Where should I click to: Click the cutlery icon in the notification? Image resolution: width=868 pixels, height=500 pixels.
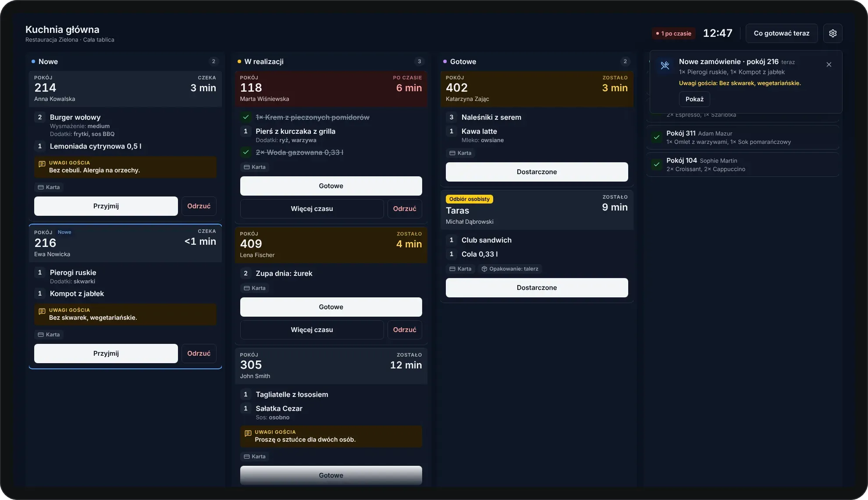coord(665,65)
